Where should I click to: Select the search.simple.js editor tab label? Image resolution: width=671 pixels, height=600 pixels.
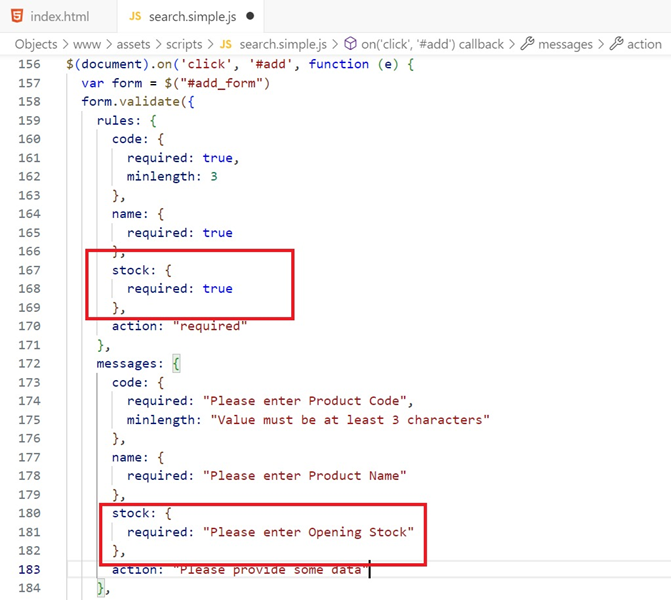point(194,17)
